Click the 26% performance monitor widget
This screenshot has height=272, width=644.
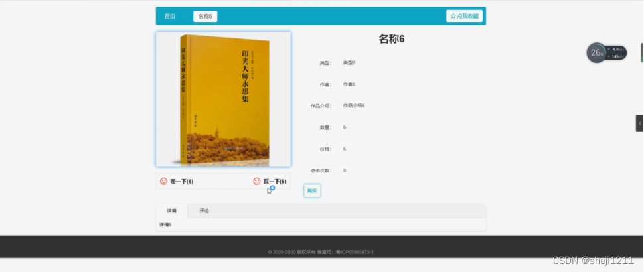[606, 53]
